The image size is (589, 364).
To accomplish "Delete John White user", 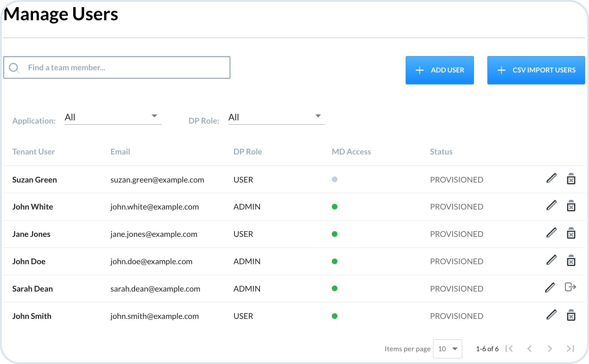I will point(571,206).
